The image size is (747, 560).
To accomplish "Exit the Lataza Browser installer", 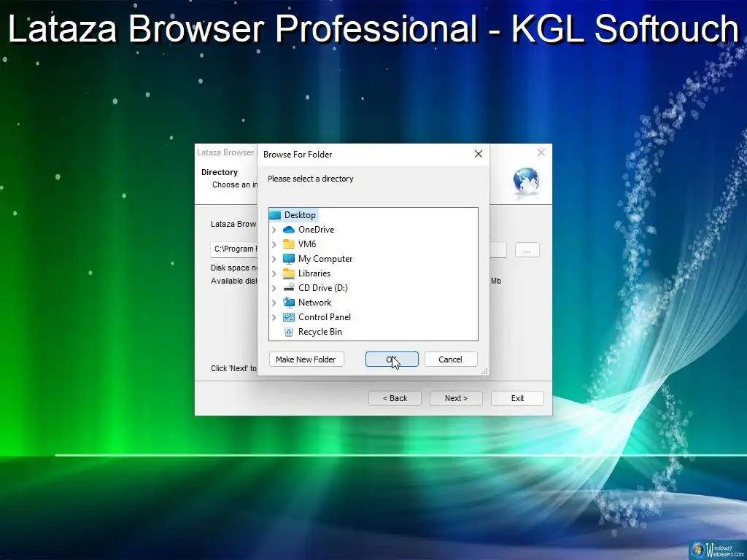I will pos(517,399).
